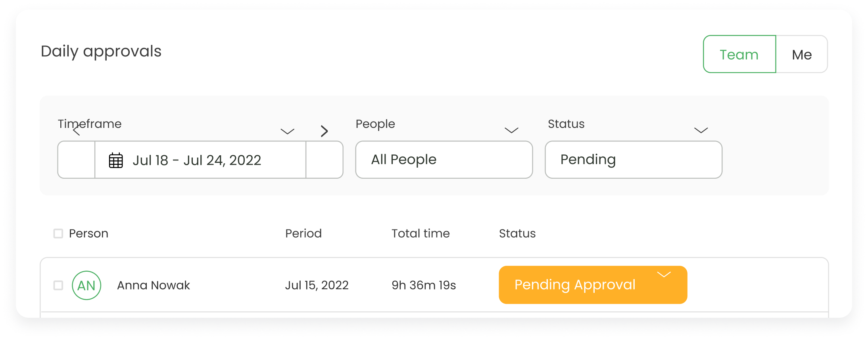Open the Pending Approval status dropdown
The image size is (868, 340).
593,285
